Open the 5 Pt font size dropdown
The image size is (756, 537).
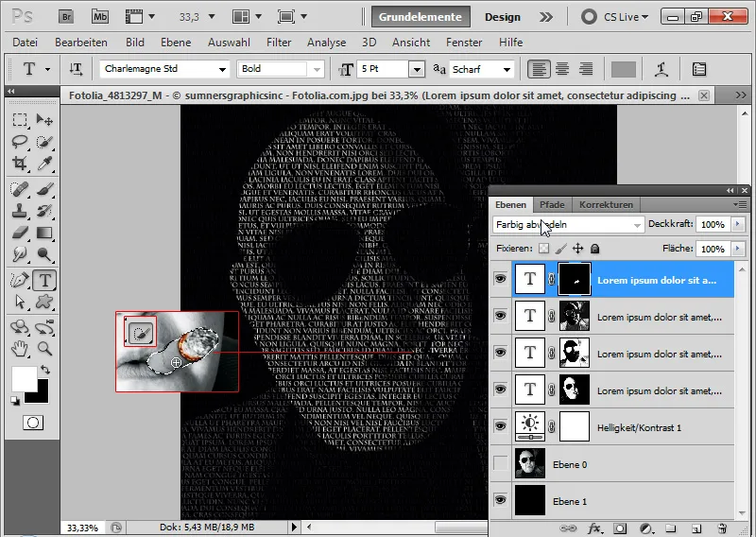pyautogui.click(x=417, y=69)
